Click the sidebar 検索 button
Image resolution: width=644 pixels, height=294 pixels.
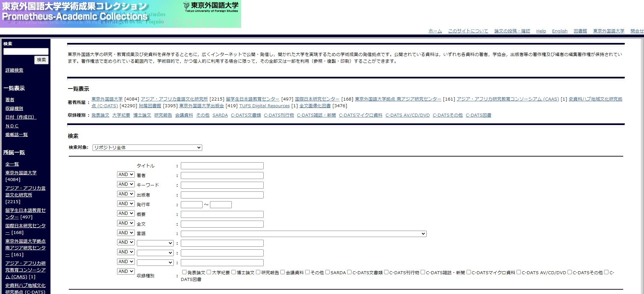click(42, 60)
